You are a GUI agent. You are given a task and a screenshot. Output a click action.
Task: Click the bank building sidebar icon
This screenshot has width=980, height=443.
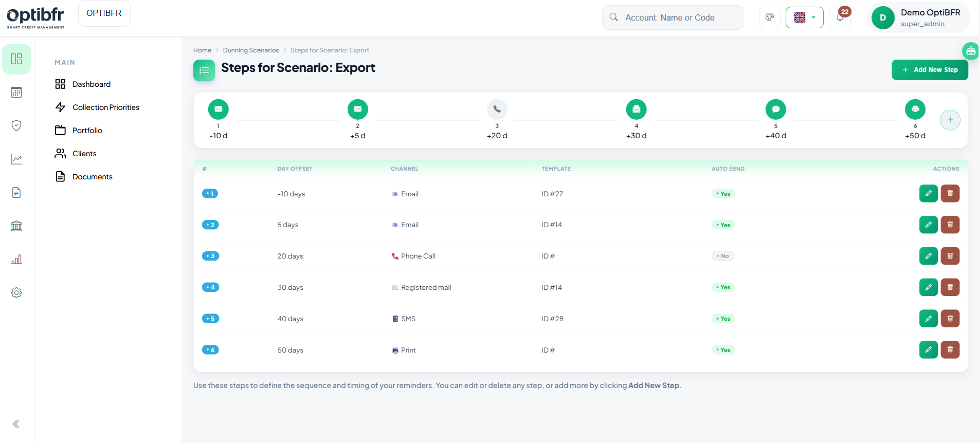16,226
